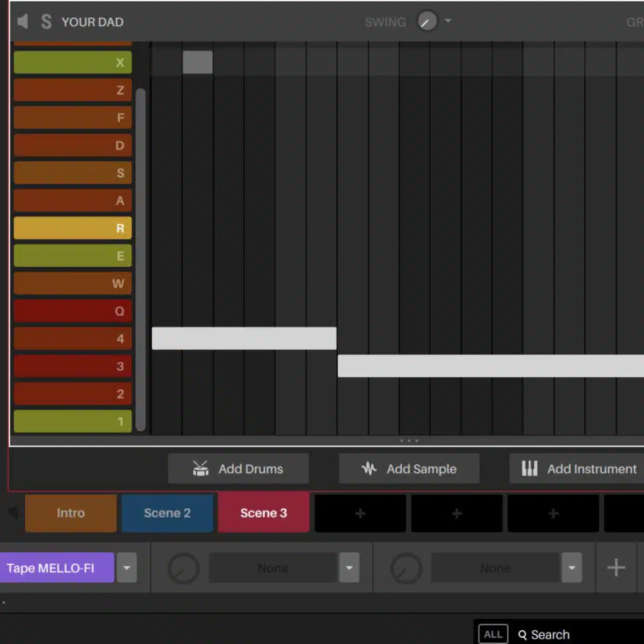Adjust the first None effect knob
Image resolution: width=644 pixels, height=644 pixels.
(184, 569)
